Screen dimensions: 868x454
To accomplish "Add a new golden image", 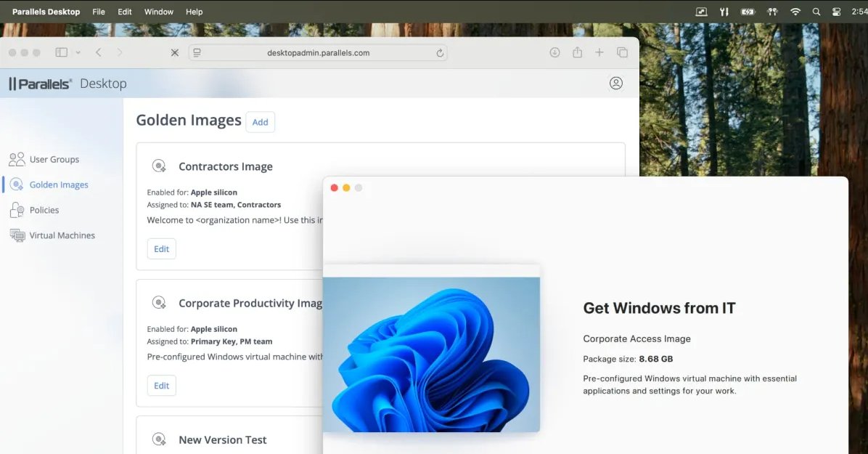I will click(260, 122).
